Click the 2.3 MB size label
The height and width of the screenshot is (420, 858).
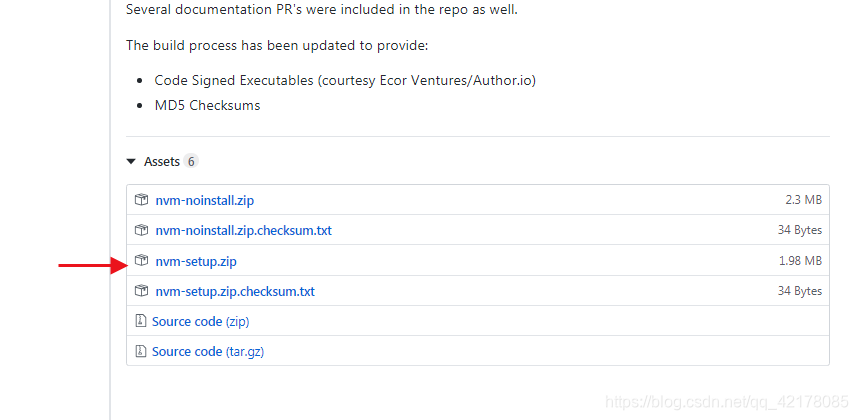(x=803, y=200)
